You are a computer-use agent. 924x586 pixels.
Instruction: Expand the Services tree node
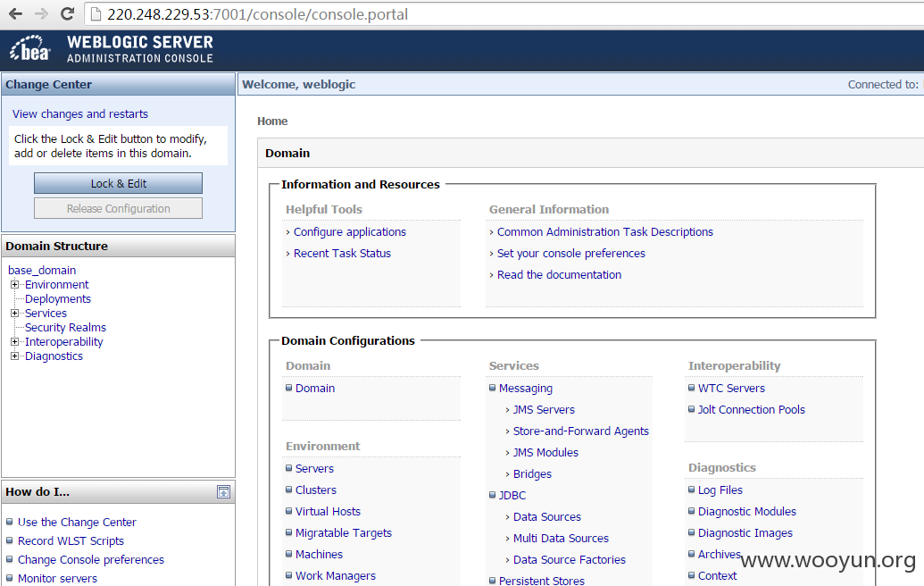tap(15, 313)
